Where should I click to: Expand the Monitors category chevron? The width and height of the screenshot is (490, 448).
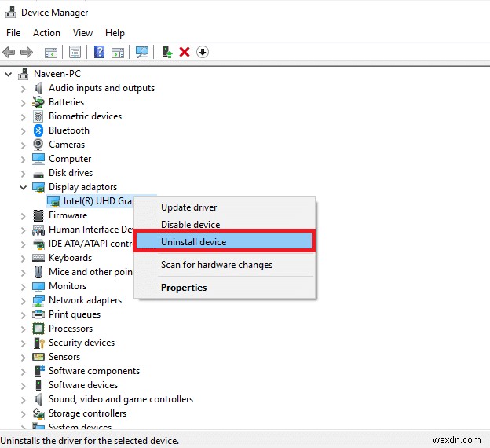coord(23,287)
